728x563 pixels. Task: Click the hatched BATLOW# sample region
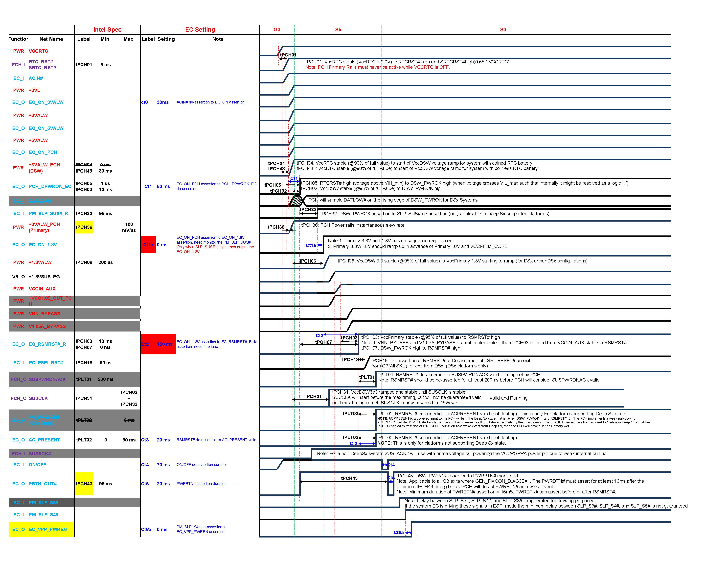[x=296, y=201]
